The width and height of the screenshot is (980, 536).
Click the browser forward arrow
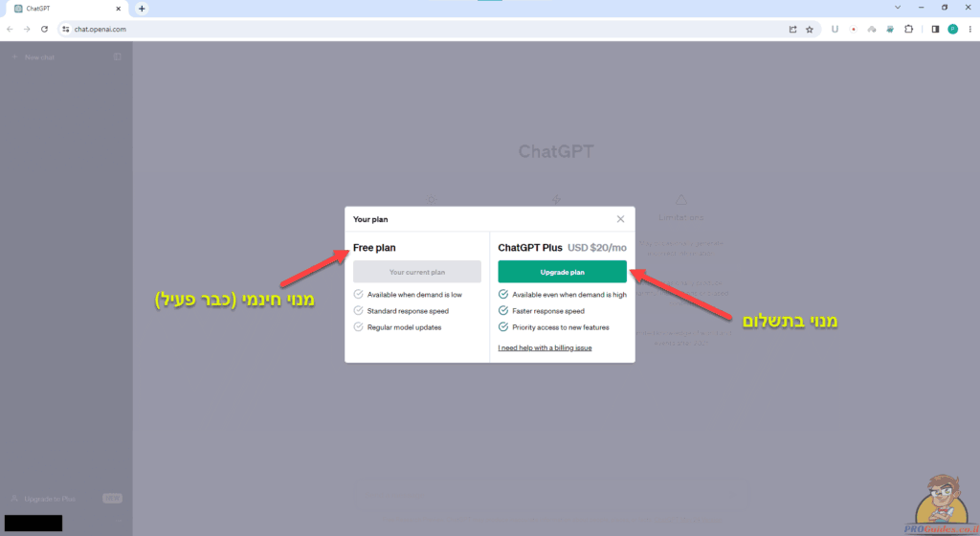point(27,30)
